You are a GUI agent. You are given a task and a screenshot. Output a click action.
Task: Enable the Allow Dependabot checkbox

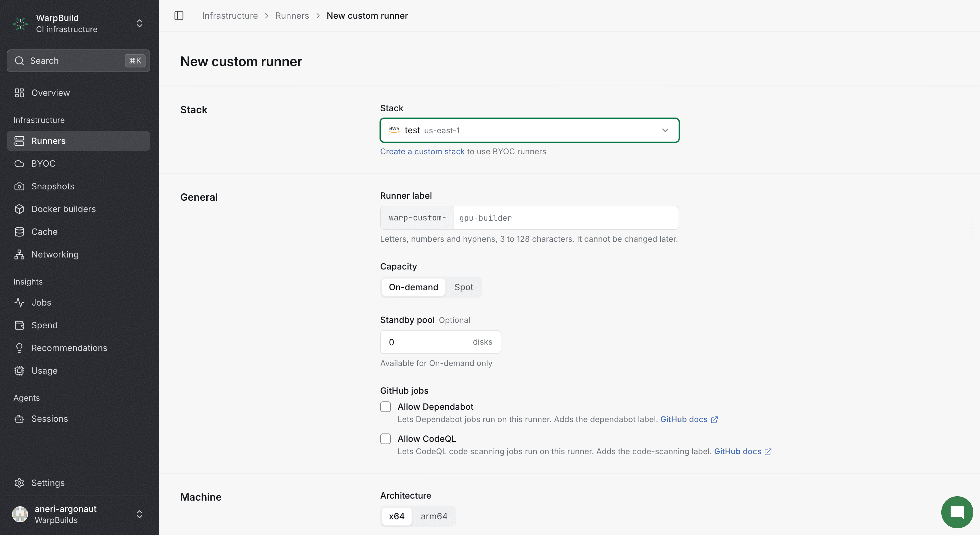tap(386, 407)
